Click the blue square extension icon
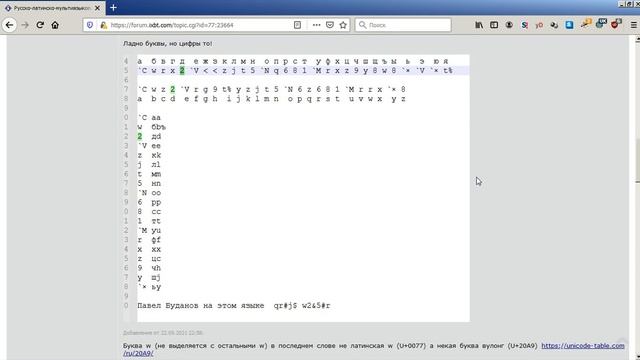 point(569,25)
